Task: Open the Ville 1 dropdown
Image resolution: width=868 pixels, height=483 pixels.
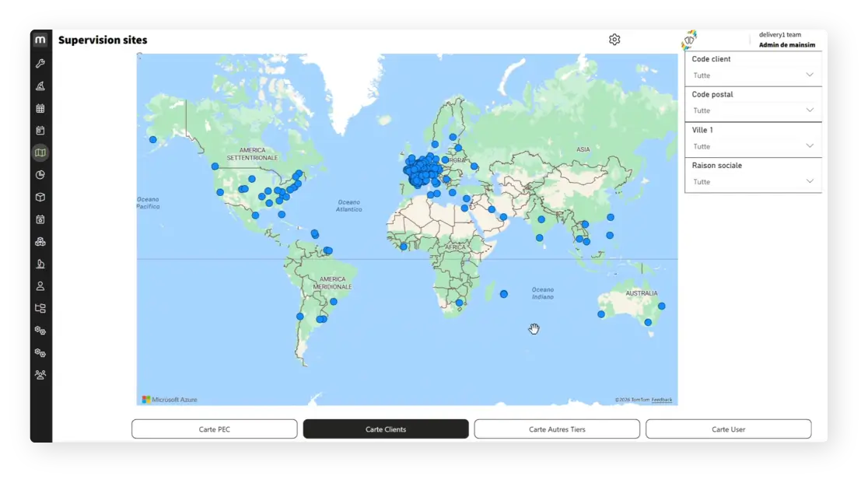Action: 753,146
